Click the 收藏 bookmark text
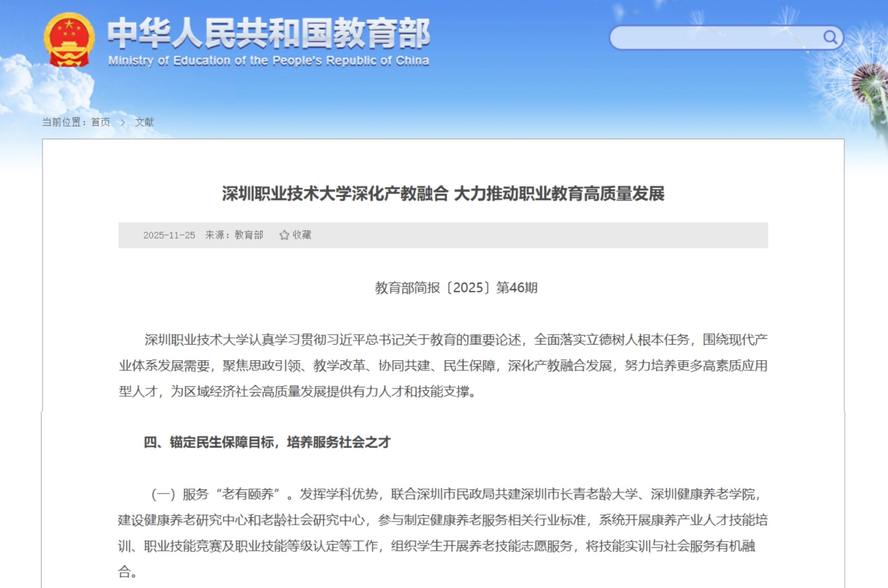This screenshot has width=888, height=588. click(x=302, y=235)
